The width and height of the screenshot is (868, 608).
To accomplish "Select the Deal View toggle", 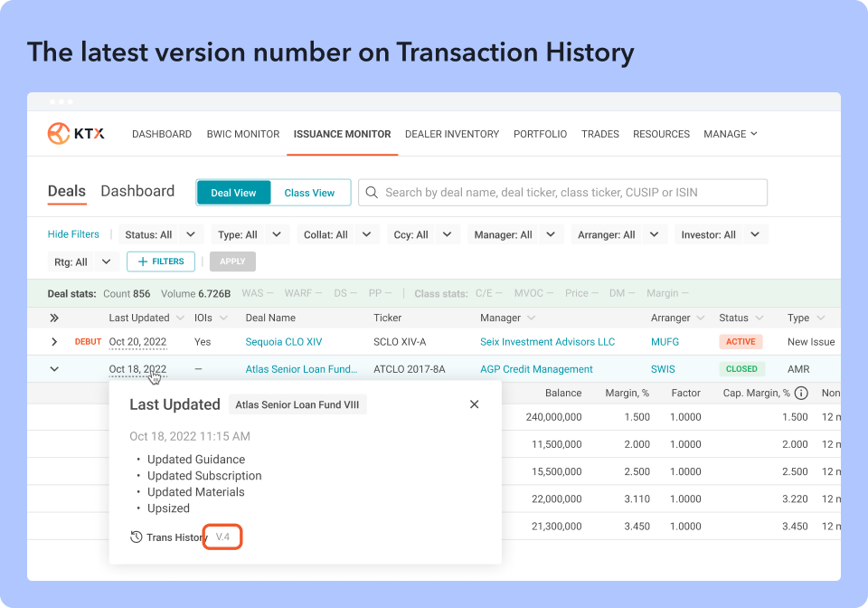I will [x=233, y=193].
